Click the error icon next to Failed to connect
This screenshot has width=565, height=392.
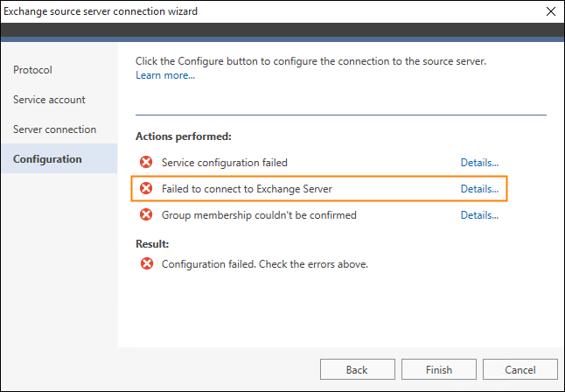click(146, 188)
